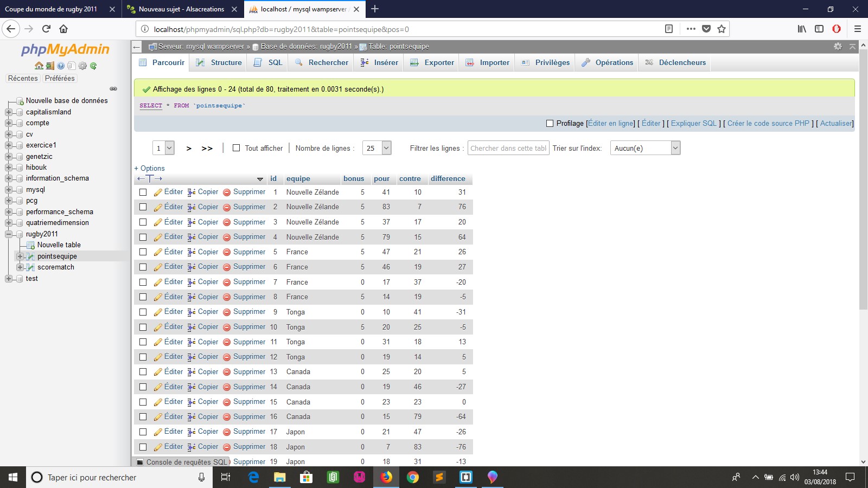The image size is (868, 488).
Task: Go to next page with > button
Action: (189, 149)
